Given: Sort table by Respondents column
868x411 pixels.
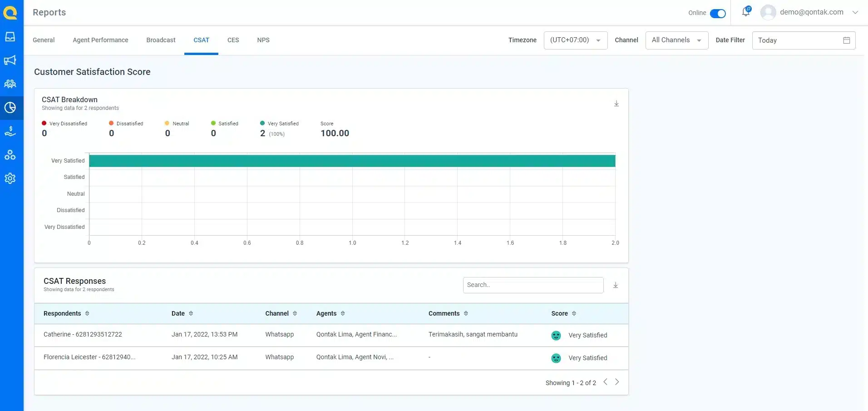Looking at the screenshot, I should coord(87,313).
